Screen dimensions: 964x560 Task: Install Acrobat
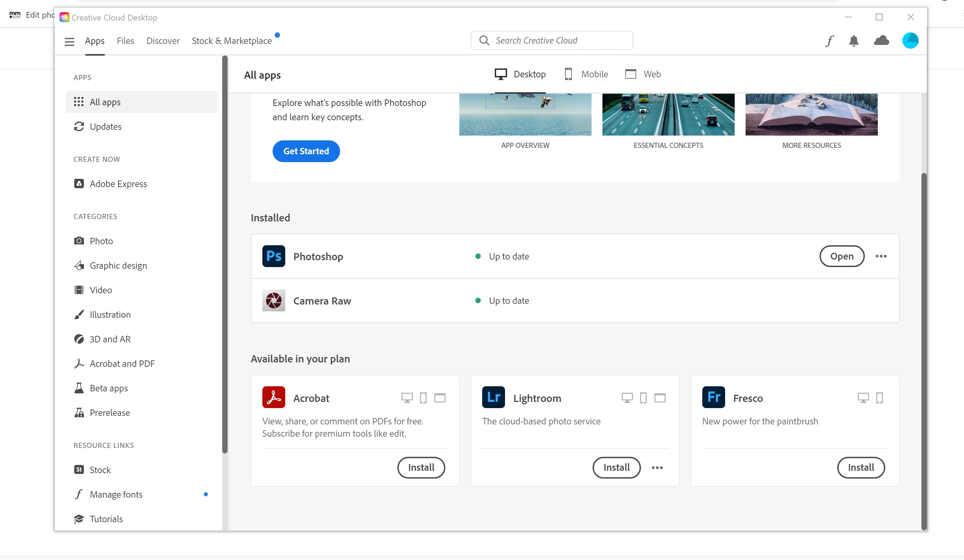(421, 467)
